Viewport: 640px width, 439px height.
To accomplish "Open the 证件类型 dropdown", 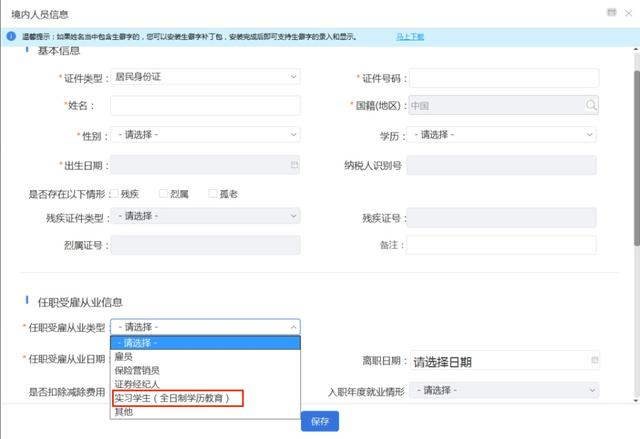I will 205,77.
